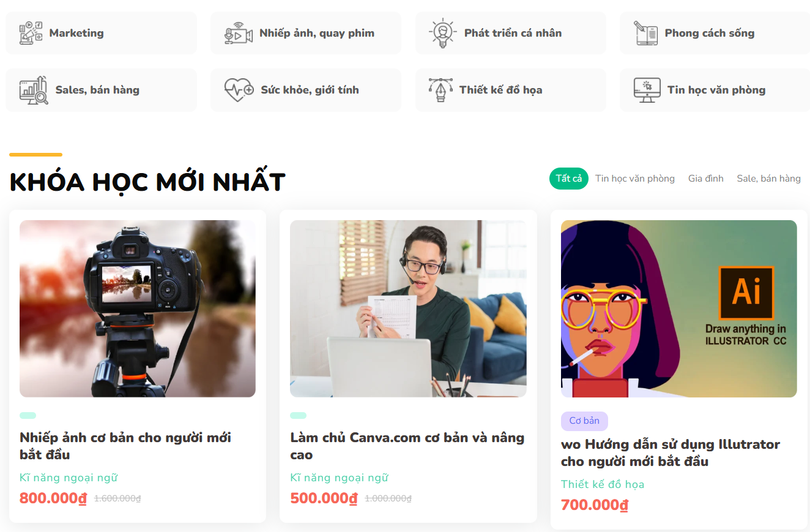Switch to the Sale, bán hàng filter

(x=769, y=179)
